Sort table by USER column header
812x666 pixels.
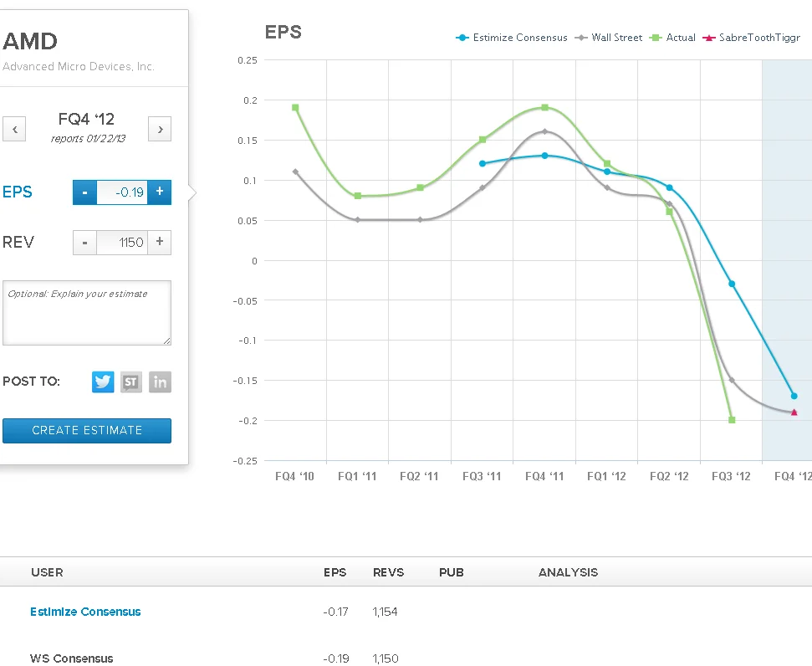pos(47,572)
